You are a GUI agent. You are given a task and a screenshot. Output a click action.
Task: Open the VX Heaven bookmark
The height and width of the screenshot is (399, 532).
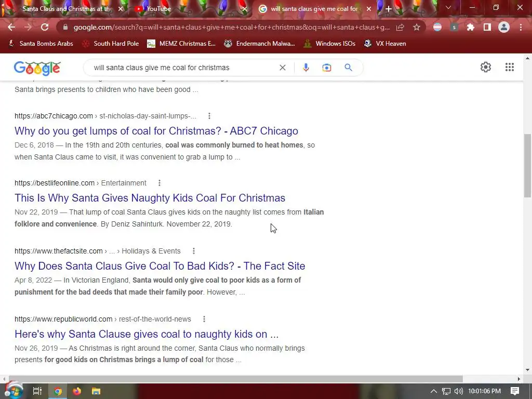(x=385, y=44)
